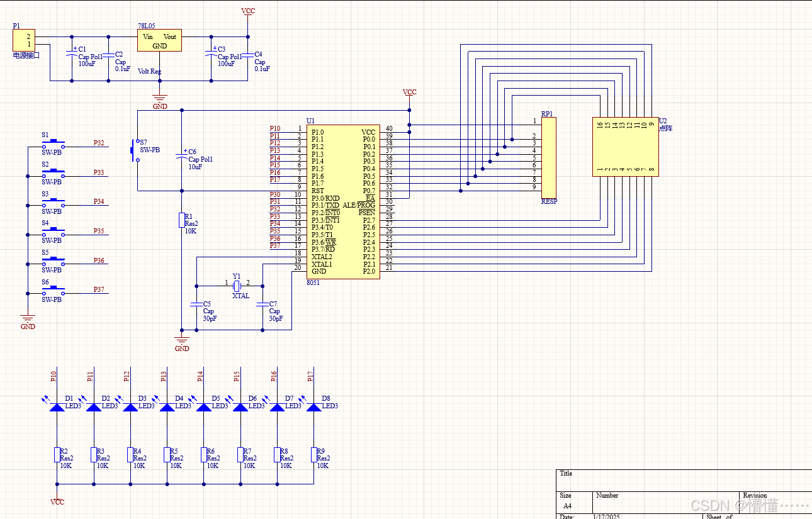Select LED D1 symbol
812x519 pixels.
(x=57, y=407)
